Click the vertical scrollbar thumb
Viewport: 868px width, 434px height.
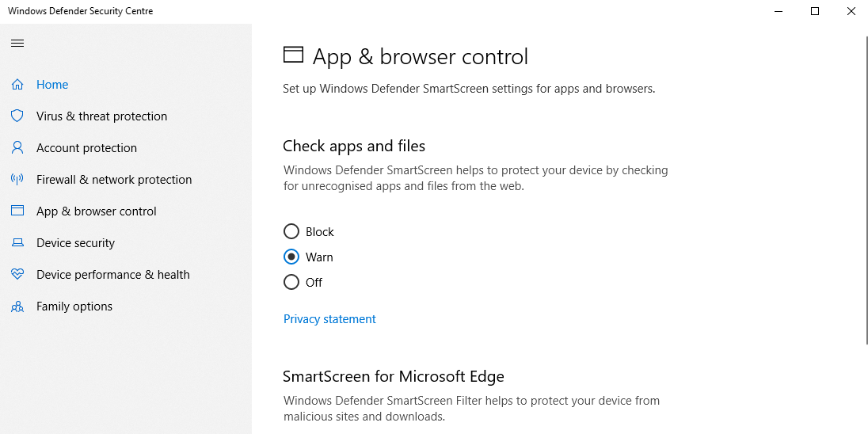click(866, 190)
